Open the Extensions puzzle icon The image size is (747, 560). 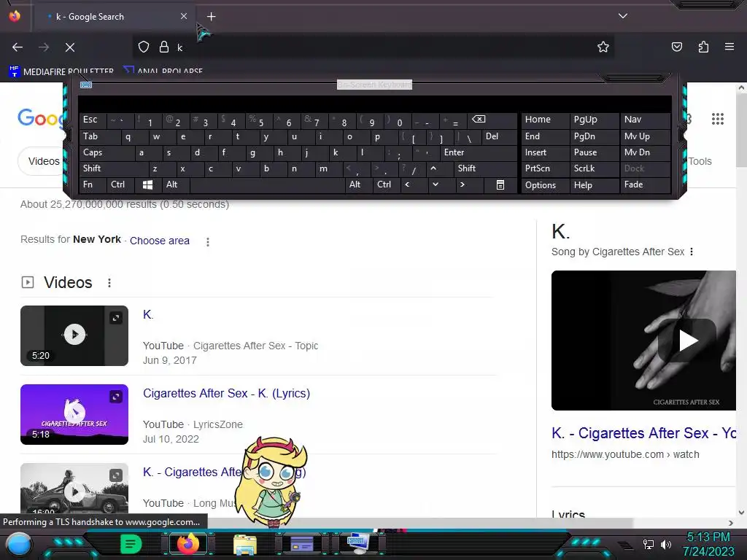click(703, 47)
